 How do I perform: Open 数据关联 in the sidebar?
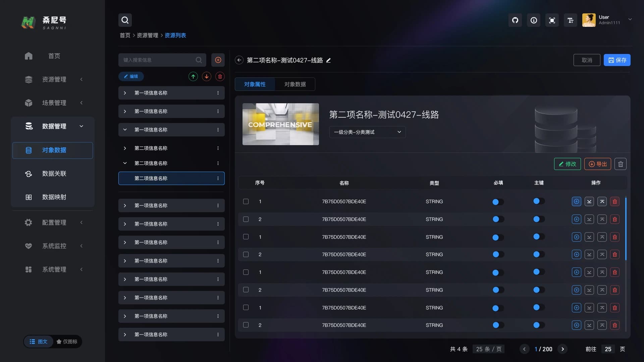pyautogui.click(x=53, y=174)
